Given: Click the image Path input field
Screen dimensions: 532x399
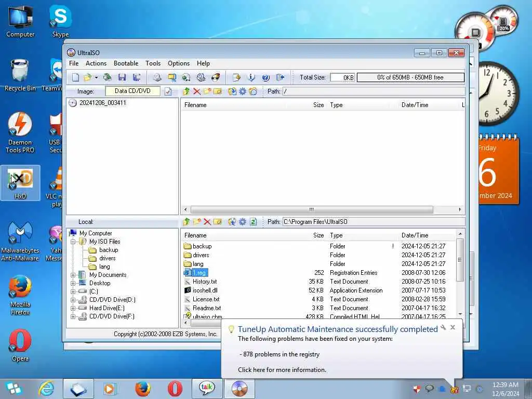Looking at the screenshot, I should coord(374,91).
